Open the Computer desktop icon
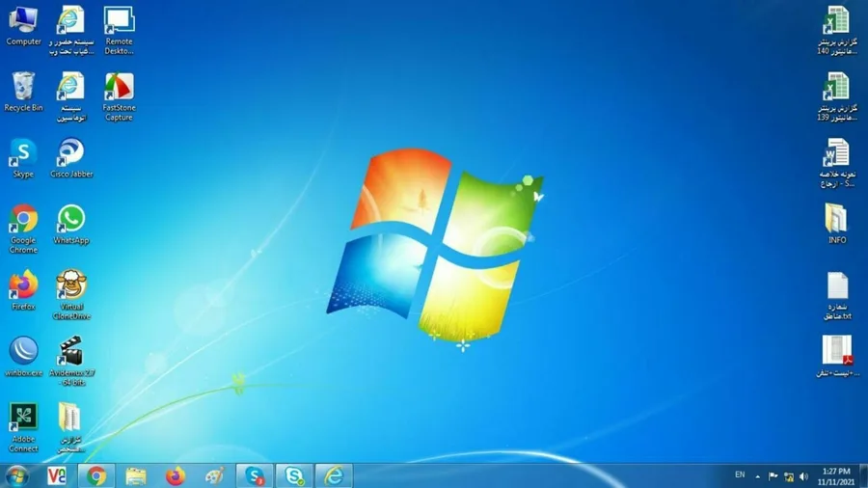Screen dimensions: 868x488 23,26
